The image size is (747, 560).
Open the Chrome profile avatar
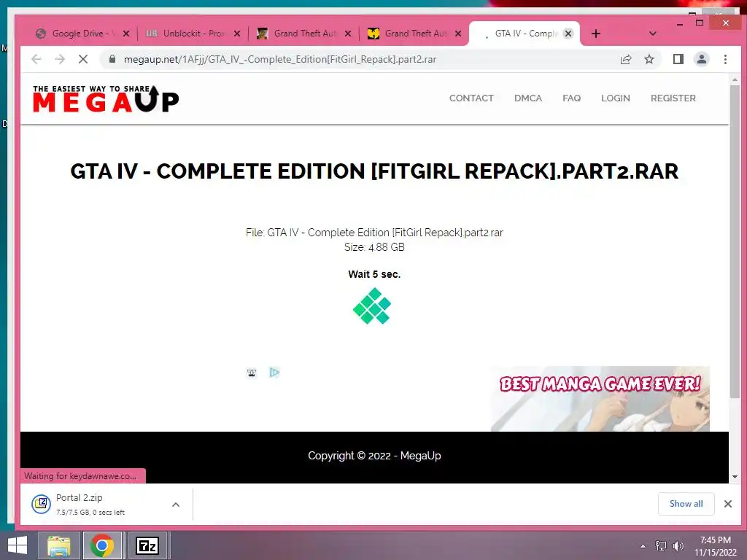pyautogui.click(x=701, y=59)
